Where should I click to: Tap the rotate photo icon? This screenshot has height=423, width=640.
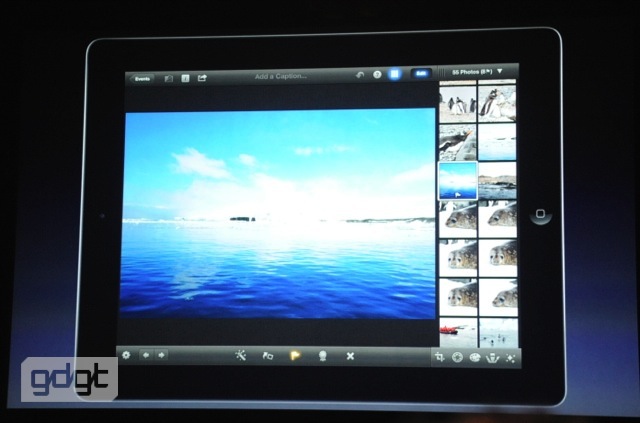268,355
